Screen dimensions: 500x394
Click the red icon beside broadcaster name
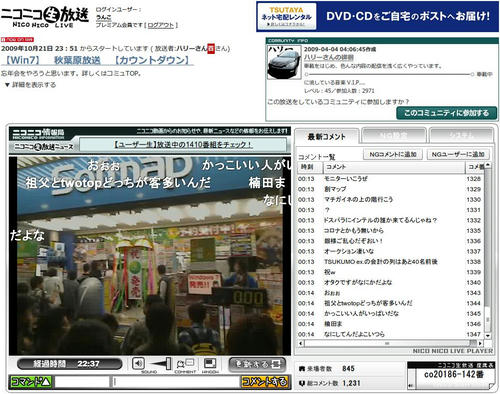pyautogui.click(x=211, y=49)
